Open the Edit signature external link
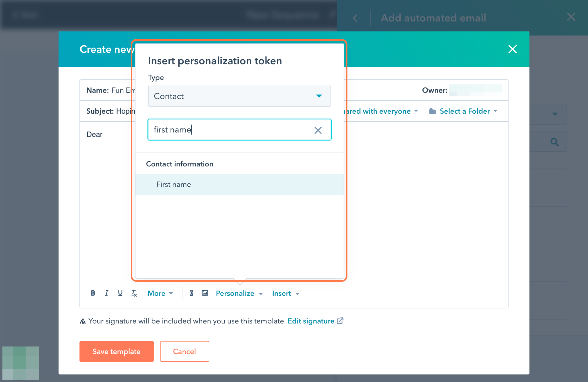588x382 pixels. pyautogui.click(x=315, y=321)
